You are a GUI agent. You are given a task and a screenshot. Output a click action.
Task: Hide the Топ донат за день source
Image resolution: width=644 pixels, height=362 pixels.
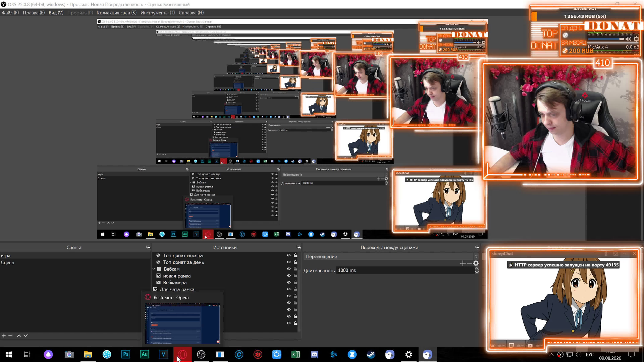click(289, 262)
